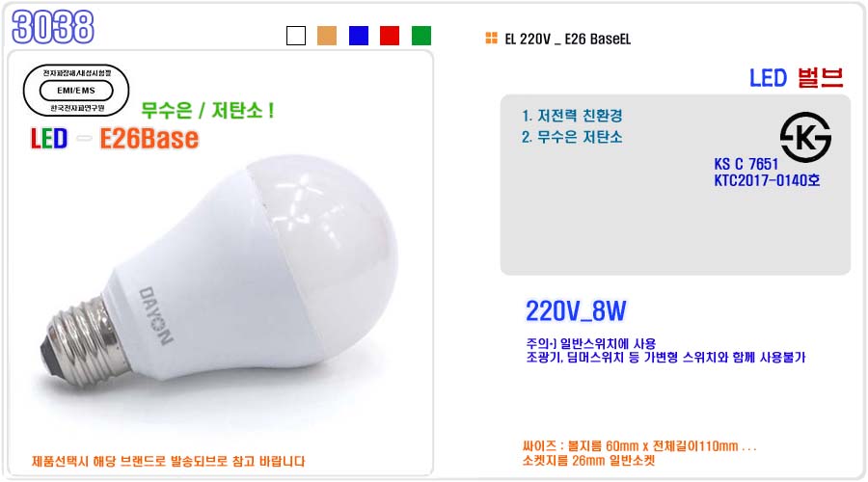Click the KTC2017-0140호 certificate text

tap(768, 180)
